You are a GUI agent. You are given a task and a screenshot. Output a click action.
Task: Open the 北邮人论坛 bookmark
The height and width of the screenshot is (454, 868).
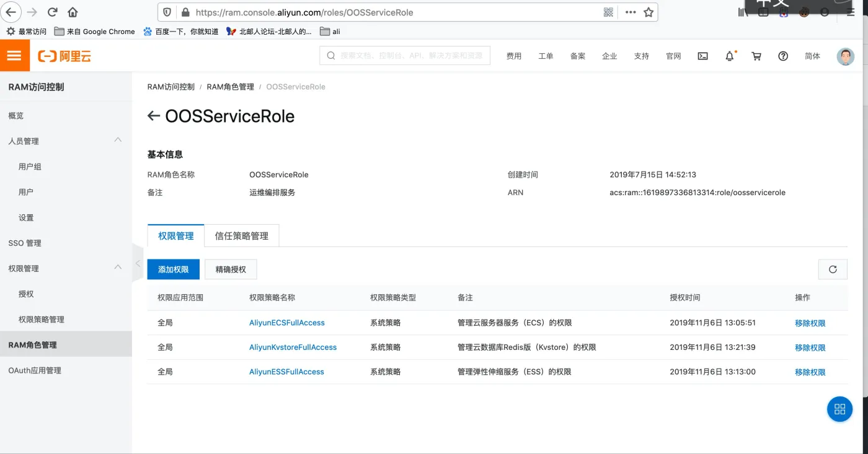click(x=269, y=31)
